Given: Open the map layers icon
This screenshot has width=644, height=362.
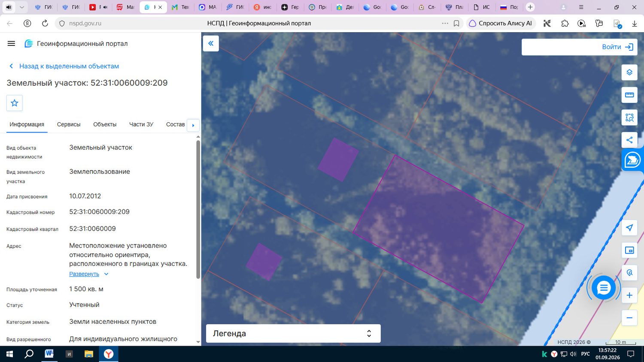Looking at the screenshot, I should (629, 72).
